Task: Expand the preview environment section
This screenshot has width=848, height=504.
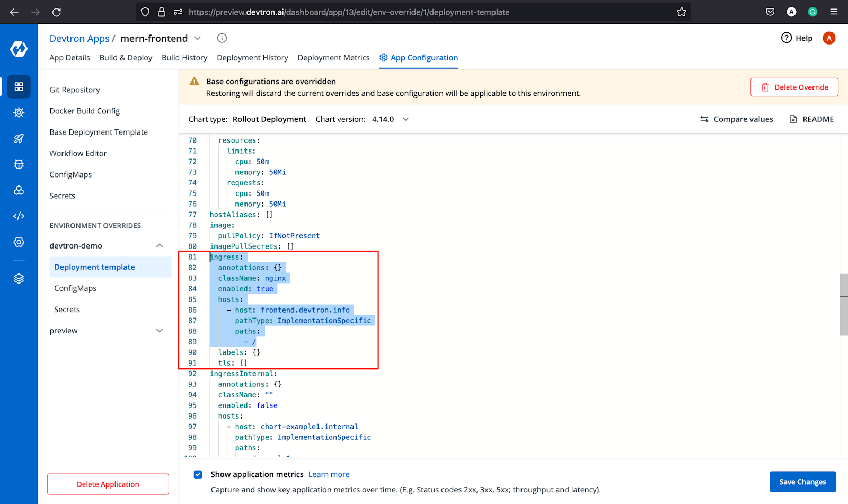Action: click(x=160, y=330)
